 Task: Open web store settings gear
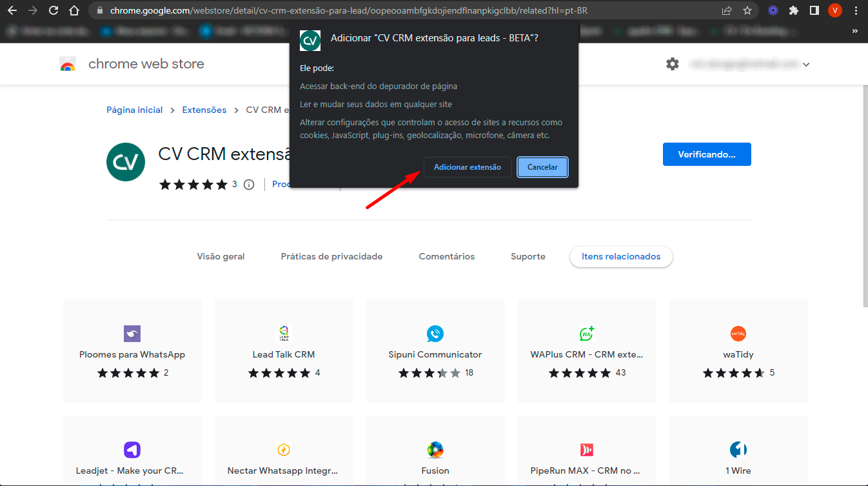pos(673,64)
